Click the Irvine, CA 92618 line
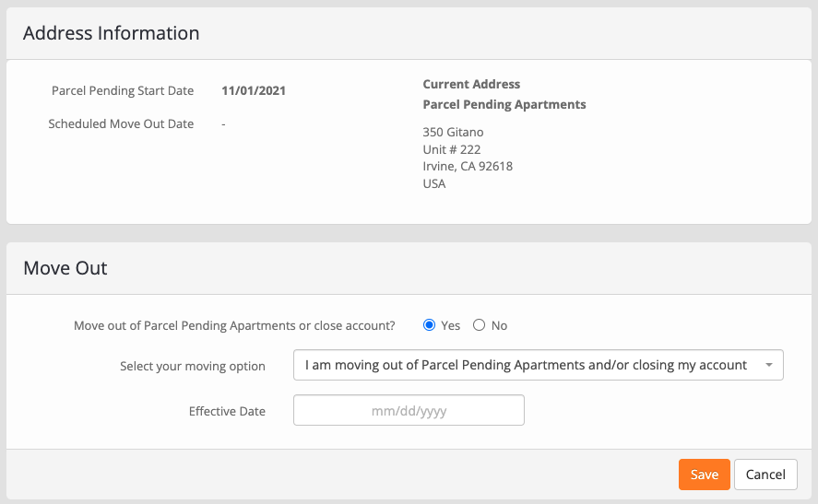Image resolution: width=818 pixels, height=504 pixels. click(x=468, y=166)
